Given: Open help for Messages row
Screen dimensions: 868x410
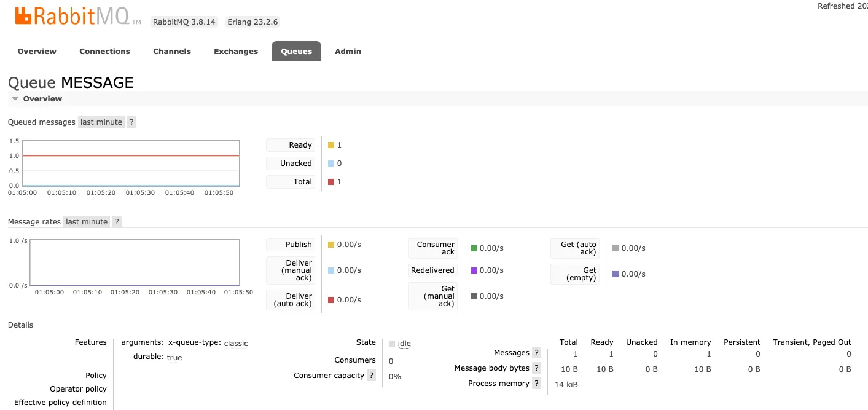Looking at the screenshot, I should (x=536, y=353).
